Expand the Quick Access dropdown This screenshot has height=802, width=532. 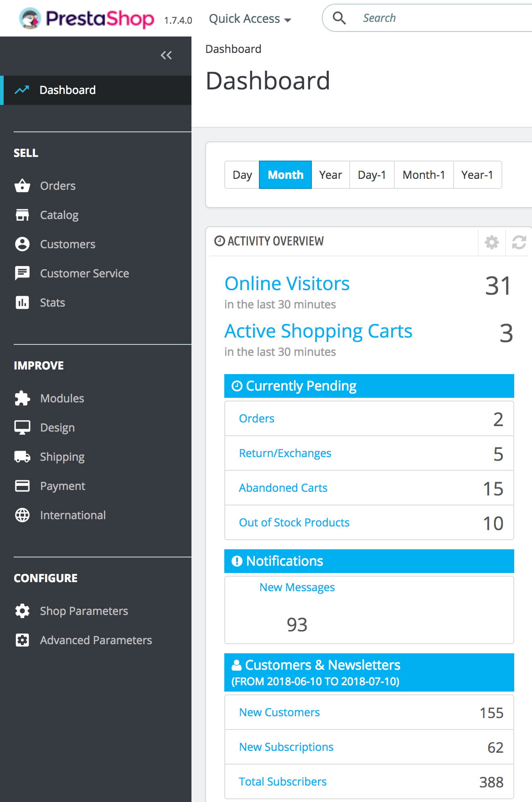click(x=249, y=19)
